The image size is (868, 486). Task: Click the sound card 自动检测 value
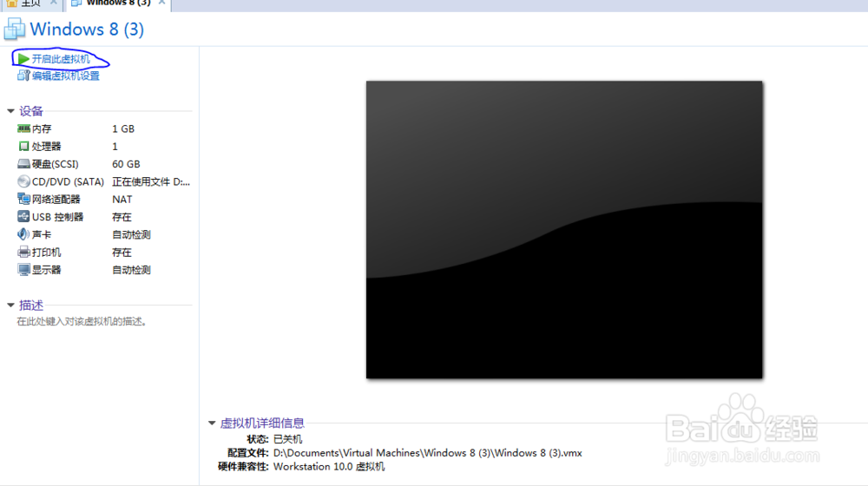point(131,234)
